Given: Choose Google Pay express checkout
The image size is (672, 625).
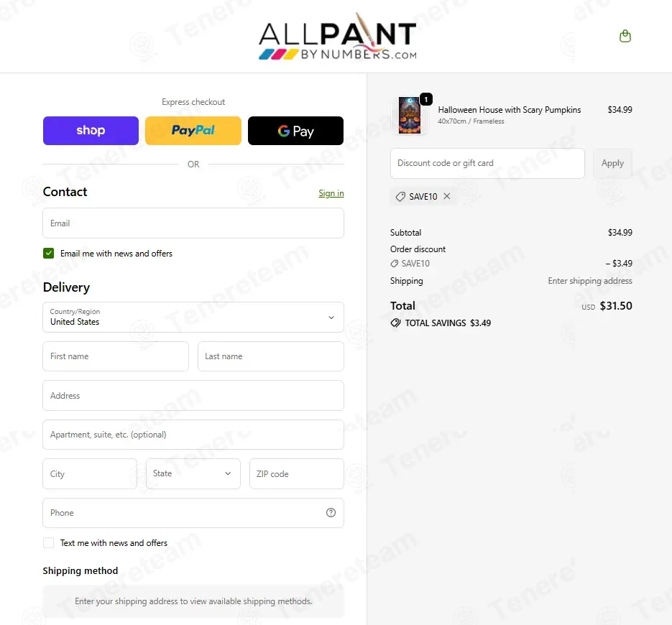Looking at the screenshot, I should click(x=295, y=131).
